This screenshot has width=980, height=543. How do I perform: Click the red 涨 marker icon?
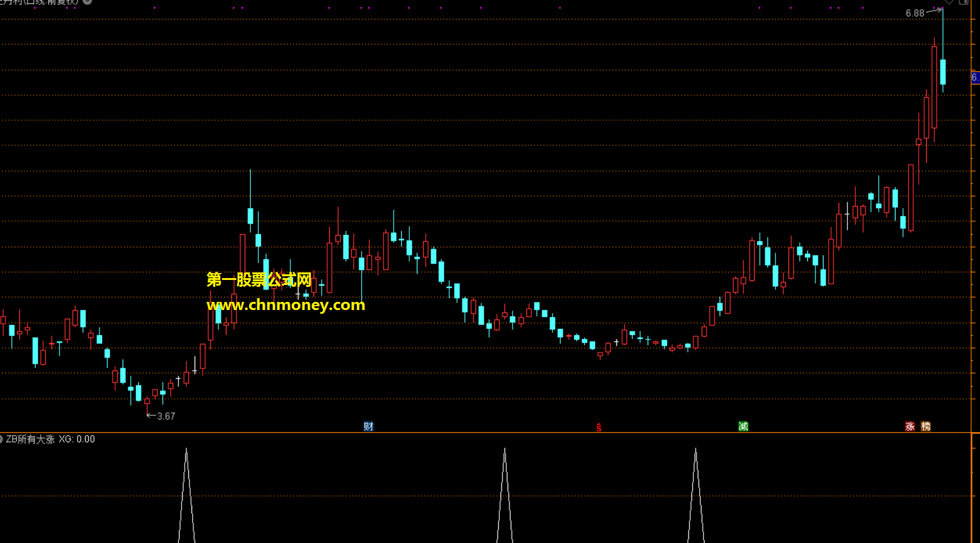pos(910,427)
